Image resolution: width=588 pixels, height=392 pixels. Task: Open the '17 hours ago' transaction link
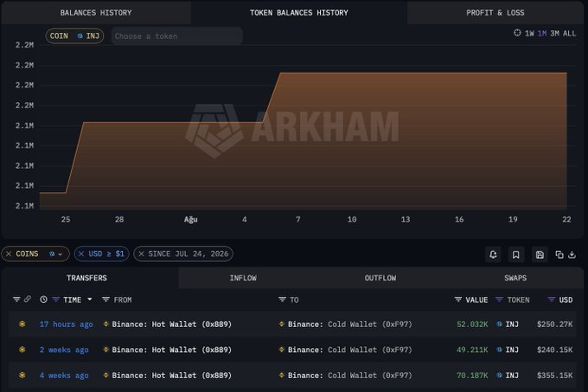pos(66,325)
